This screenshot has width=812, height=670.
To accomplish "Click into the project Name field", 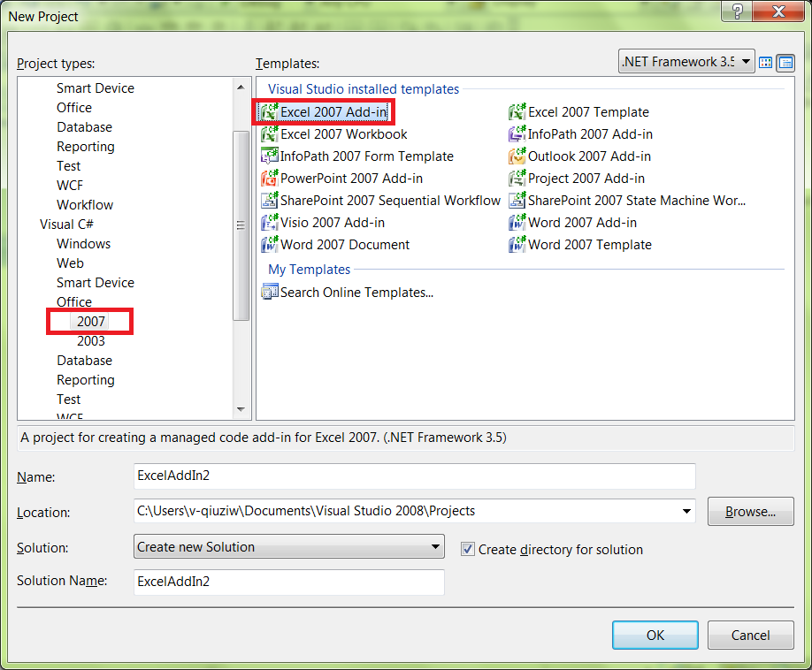I will click(x=414, y=476).
